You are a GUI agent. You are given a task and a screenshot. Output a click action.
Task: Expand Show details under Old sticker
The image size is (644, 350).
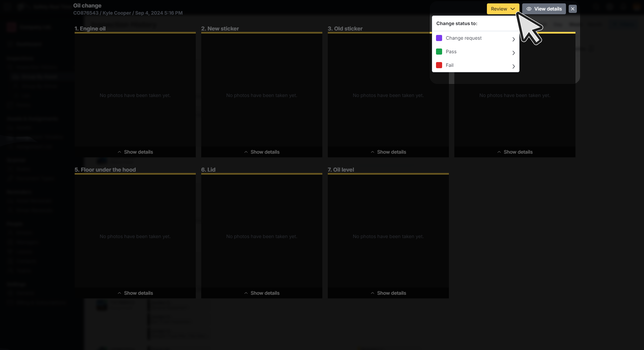pos(388,152)
